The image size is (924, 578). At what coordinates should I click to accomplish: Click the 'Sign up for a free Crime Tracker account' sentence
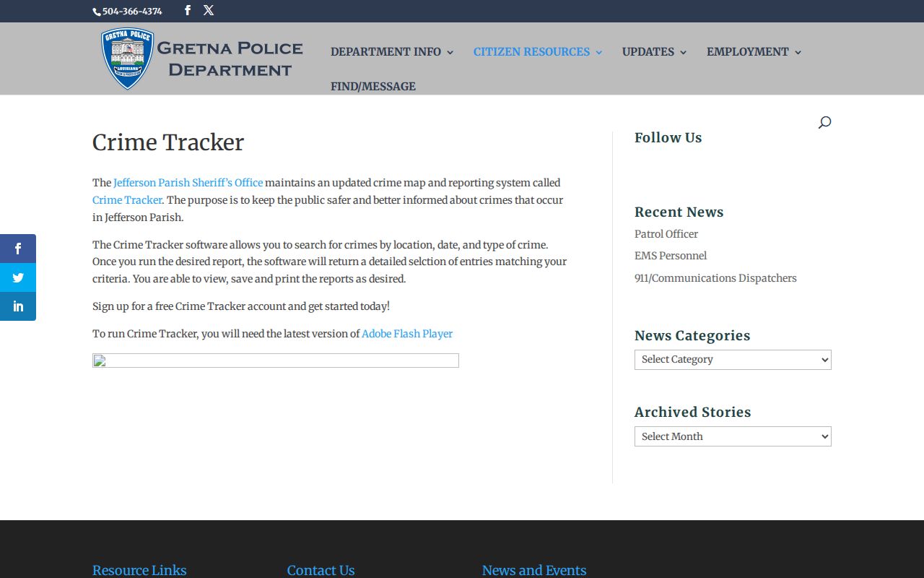241,306
